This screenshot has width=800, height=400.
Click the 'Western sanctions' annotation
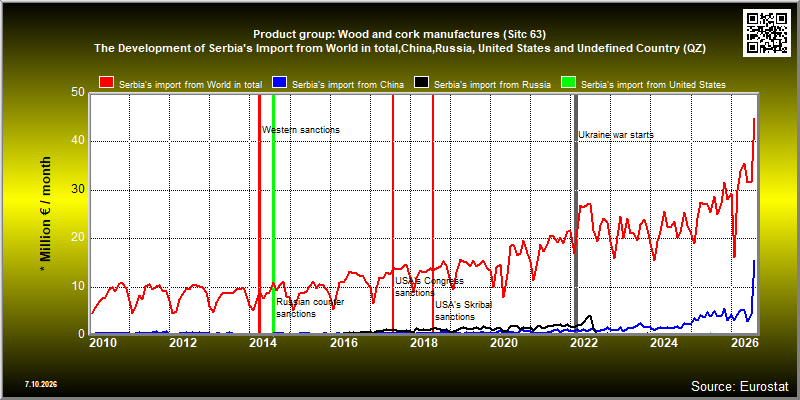point(301,130)
